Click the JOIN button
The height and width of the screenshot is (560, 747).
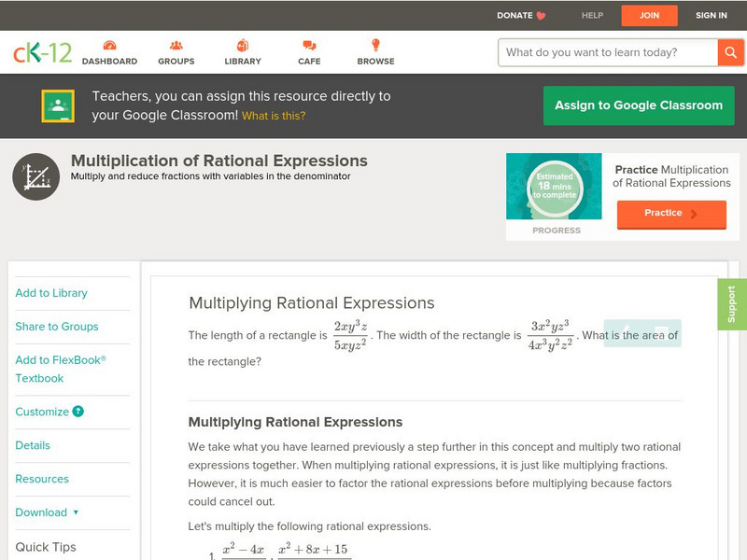(650, 15)
